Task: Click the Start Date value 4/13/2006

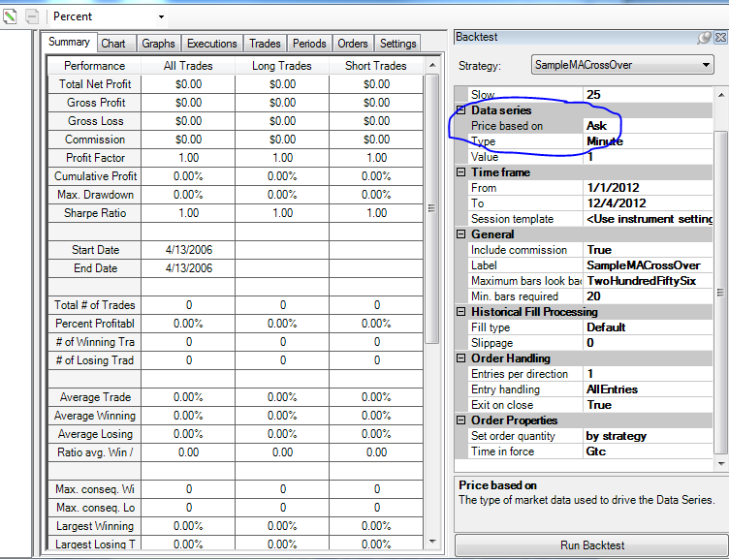Action: coord(189,250)
